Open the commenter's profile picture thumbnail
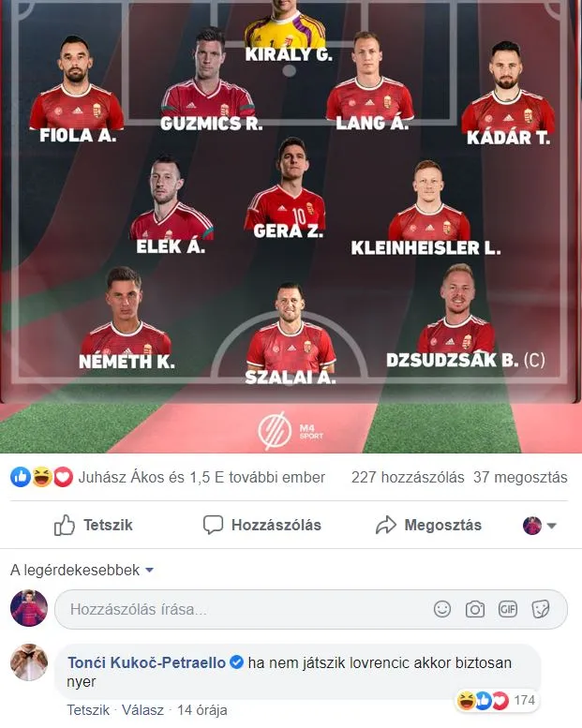This screenshot has width=582, height=728. pyautogui.click(x=29, y=662)
